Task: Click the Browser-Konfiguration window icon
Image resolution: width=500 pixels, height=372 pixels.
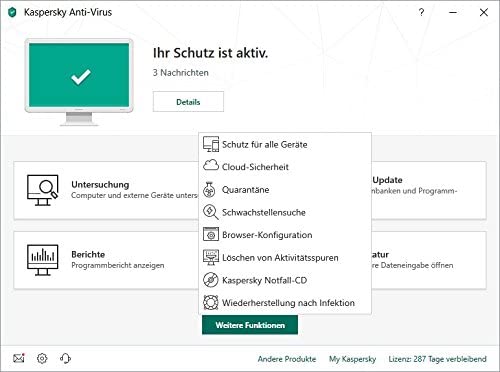Action: point(211,234)
